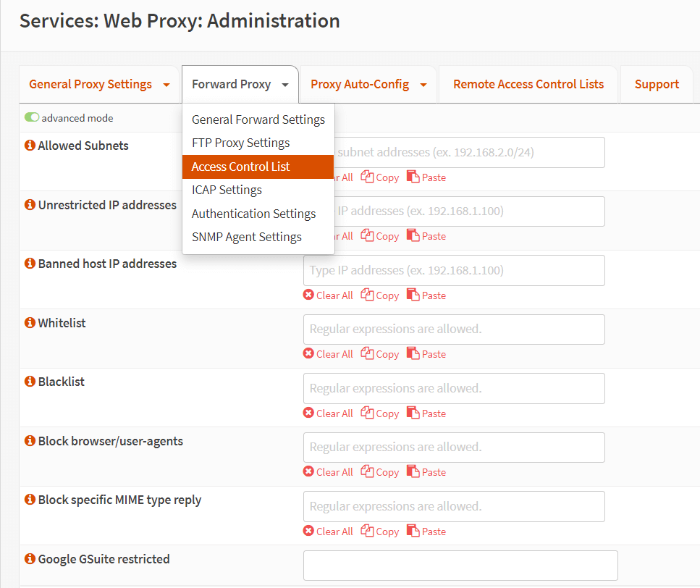Focus the Google GSuite restricted input field
This screenshot has width=700, height=588.
tap(460, 566)
